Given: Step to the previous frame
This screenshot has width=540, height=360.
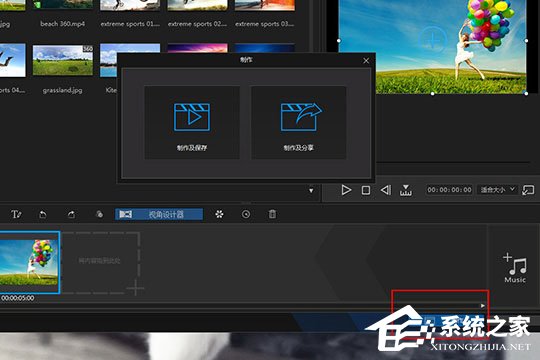Looking at the screenshot, I should (386, 190).
